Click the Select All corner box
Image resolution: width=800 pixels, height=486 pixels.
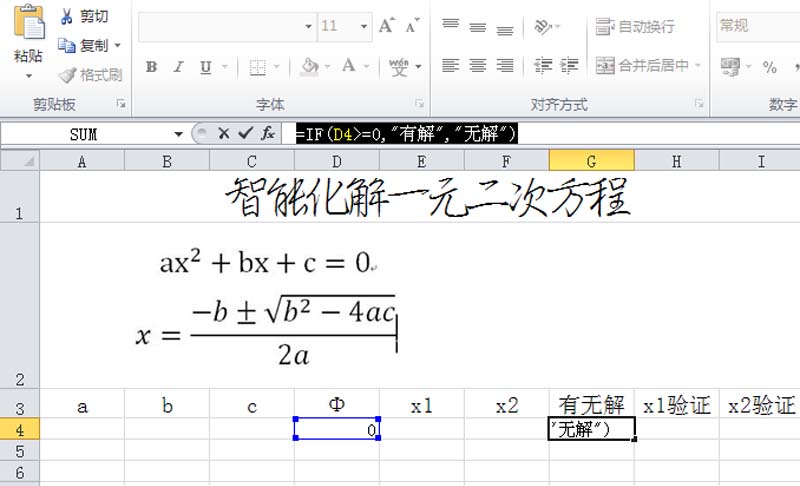tap(20, 161)
